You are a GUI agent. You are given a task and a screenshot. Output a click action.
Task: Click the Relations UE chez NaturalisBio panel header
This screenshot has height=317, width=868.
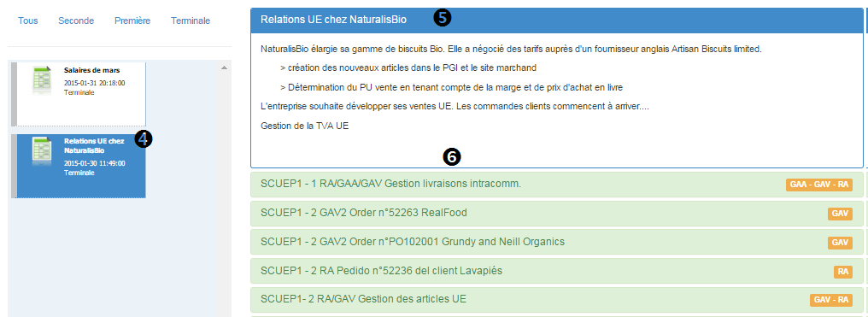[x=557, y=20]
